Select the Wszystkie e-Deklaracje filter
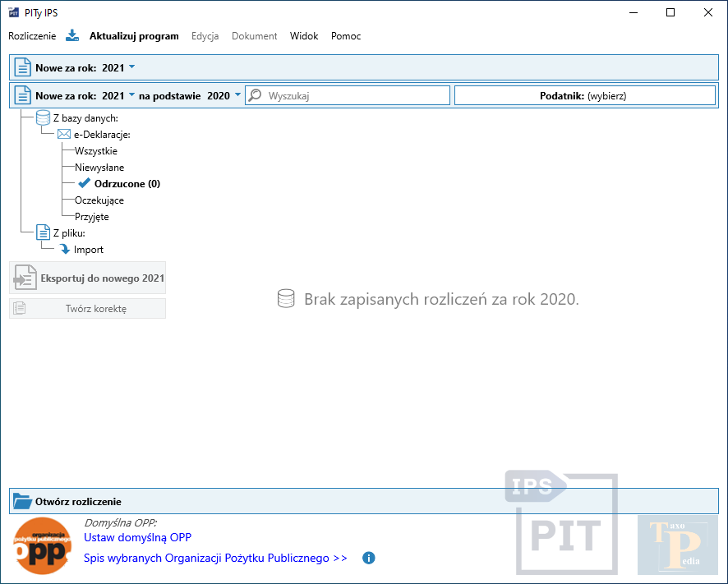Viewport: 728px width, 584px height. (96, 151)
